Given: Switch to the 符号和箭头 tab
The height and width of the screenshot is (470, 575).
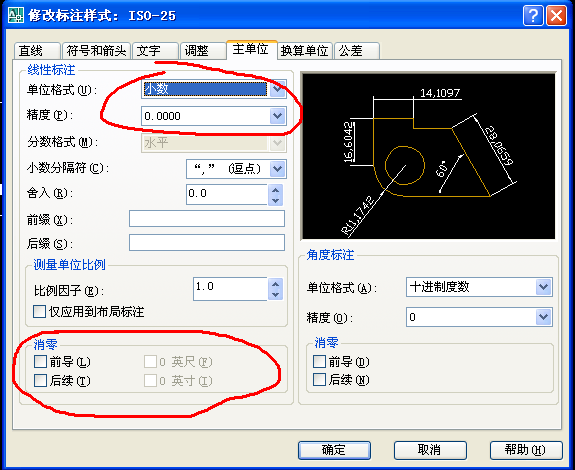Looking at the screenshot, I should [x=96, y=51].
